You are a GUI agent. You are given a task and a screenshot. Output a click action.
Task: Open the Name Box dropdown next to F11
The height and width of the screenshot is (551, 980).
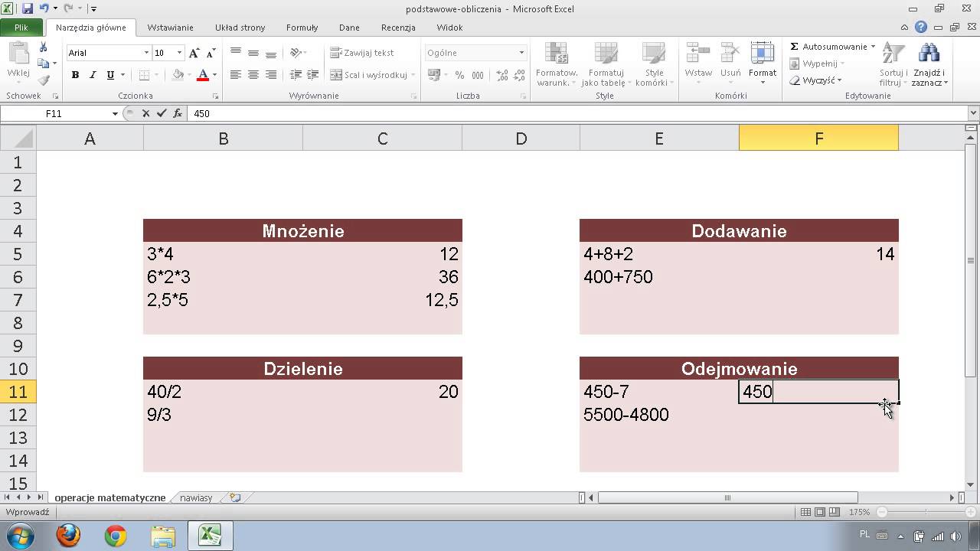coord(115,113)
